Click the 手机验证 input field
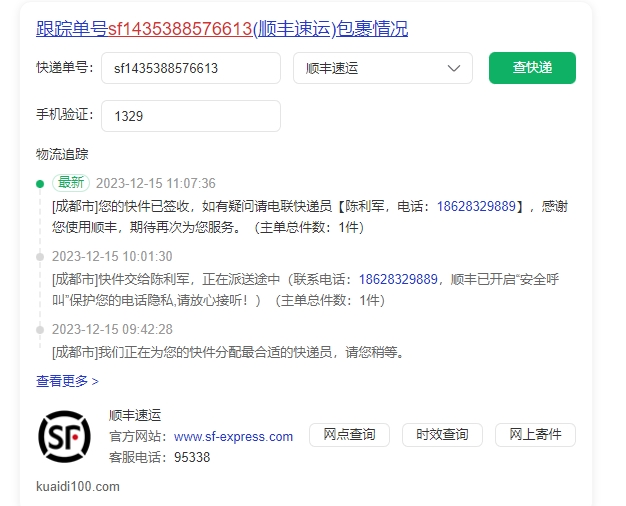This screenshot has height=506, width=626. [191, 116]
